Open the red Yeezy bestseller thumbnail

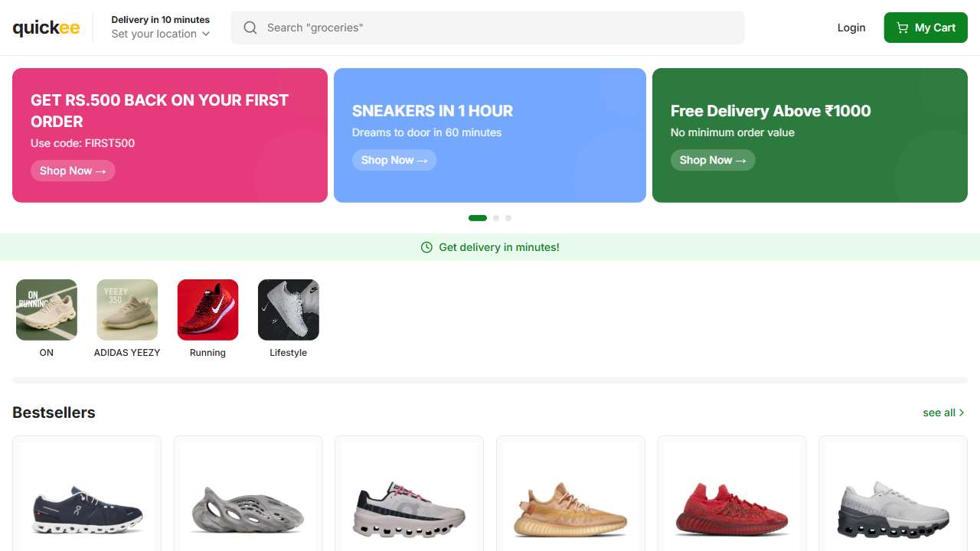pyautogui.click(x=731, y=509)
